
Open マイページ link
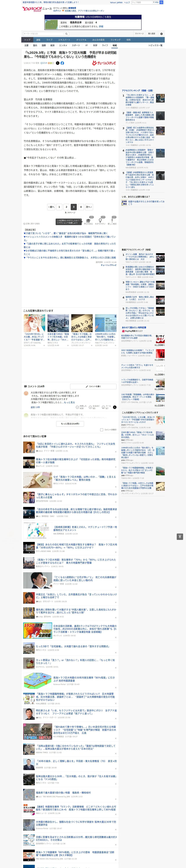pyautogui.click(x=139, y=34)
